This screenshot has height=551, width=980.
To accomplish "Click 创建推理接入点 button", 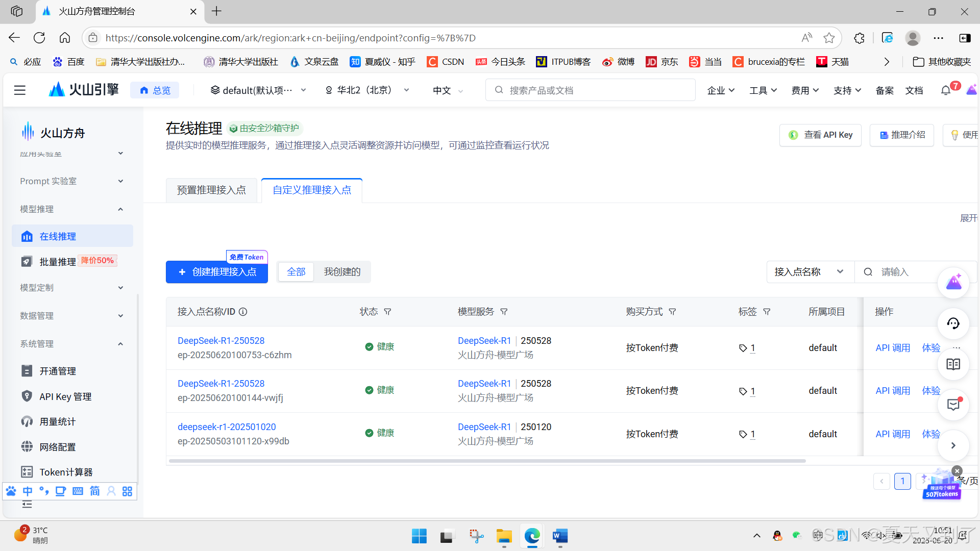I will point(217,272).
